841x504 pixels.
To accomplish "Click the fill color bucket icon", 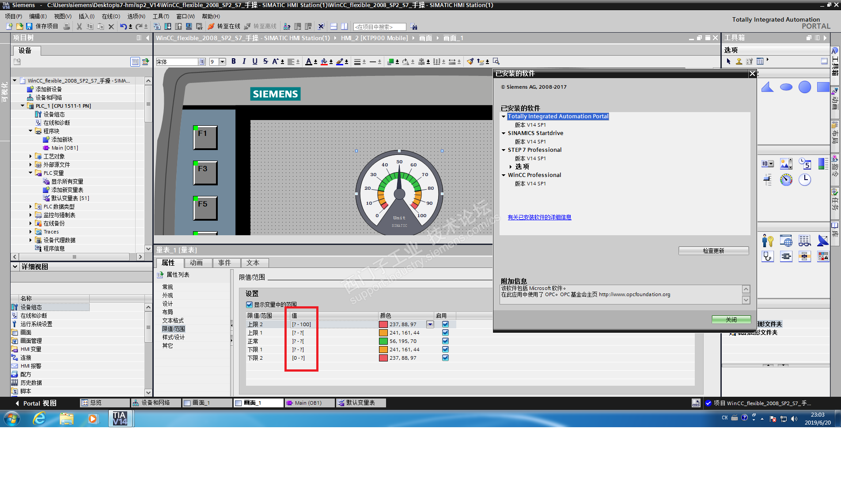I will pyautogui.click(x=324, y=61).
